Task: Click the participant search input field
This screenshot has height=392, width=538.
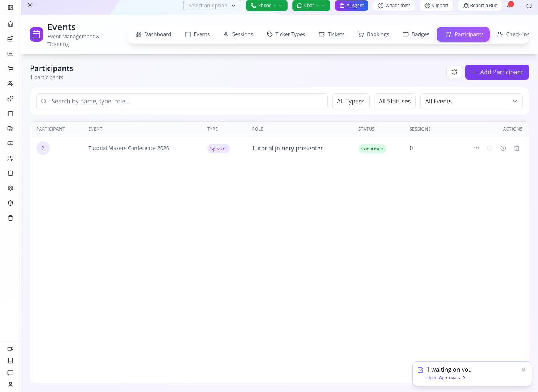Action: 182,101
